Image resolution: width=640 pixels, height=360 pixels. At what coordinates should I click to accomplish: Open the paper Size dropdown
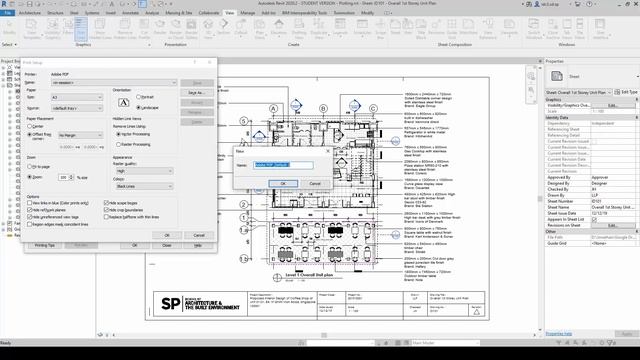tap(77, 98)
